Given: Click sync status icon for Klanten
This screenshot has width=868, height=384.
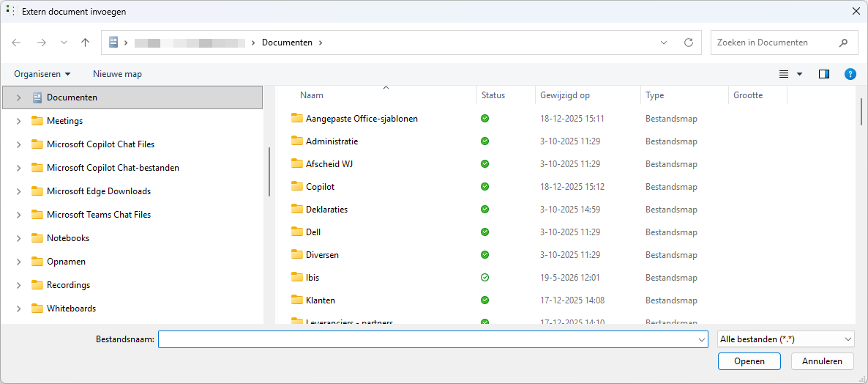Looking at the screenshot, I should click(485, 300).
